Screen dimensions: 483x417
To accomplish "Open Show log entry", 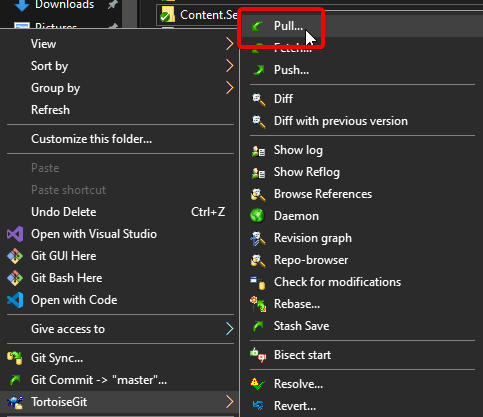I will (x=362, y=150).
